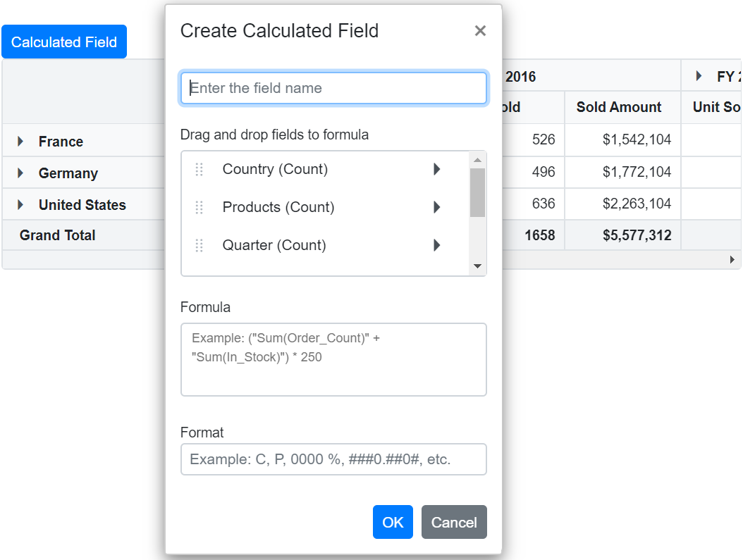Image resolution: width=743 pixels, height=560 pixels.
Task: Click the Calculated Field button
Action: coord(64,42)
